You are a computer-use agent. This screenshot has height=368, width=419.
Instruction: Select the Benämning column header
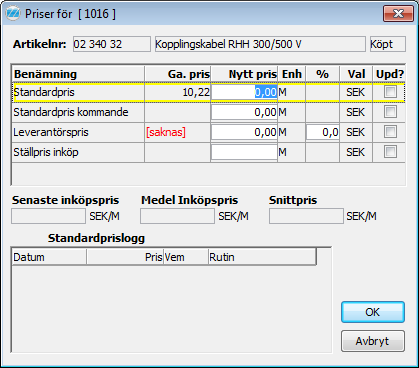click(78, 74)
